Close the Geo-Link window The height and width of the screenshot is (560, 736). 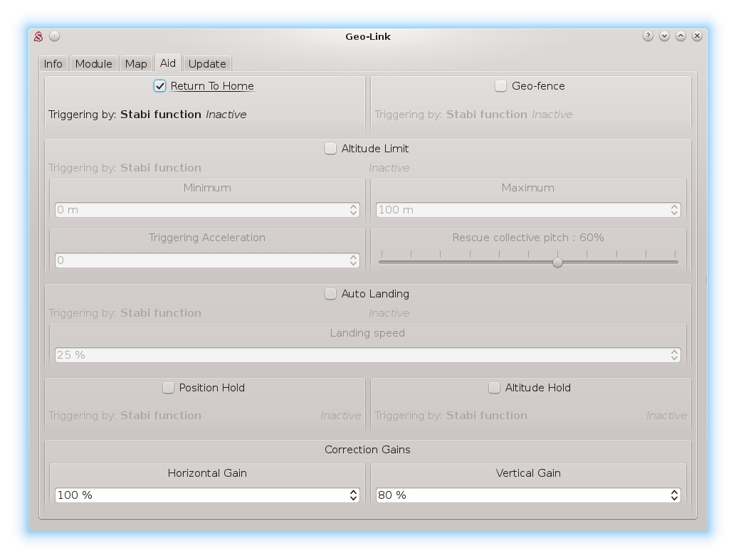coord(698,36)
